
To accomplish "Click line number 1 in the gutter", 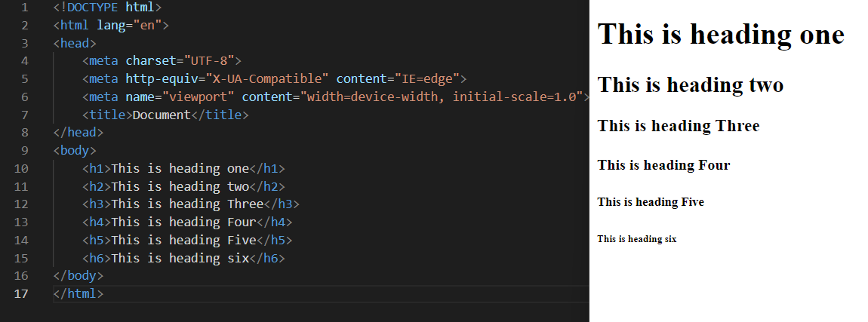I will [x=24, y=8].
